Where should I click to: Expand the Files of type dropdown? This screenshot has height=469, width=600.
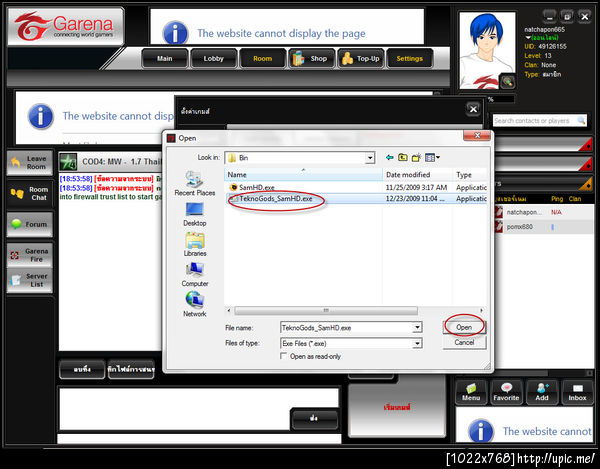pos(417,344)
